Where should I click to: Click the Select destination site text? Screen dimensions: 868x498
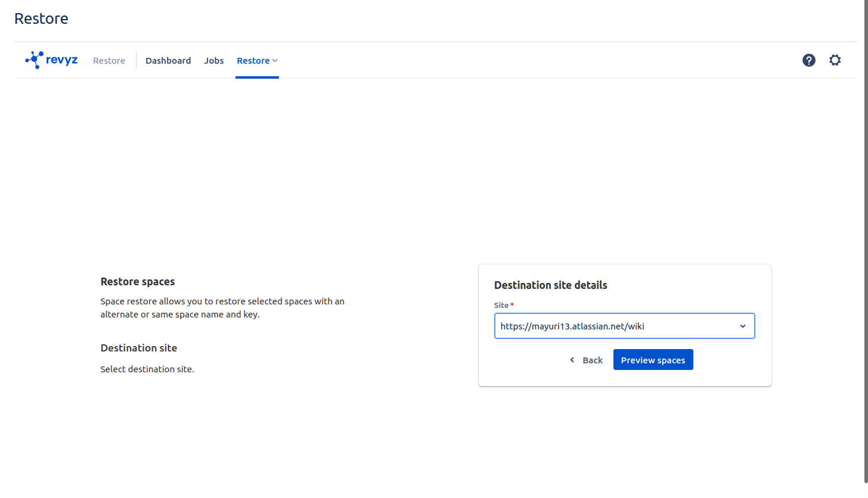point(147,369)
